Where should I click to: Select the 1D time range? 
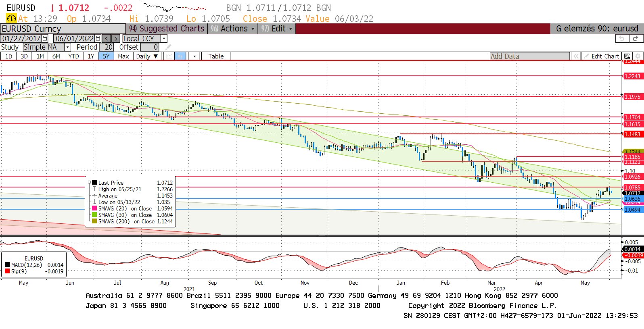pos(8,56)
